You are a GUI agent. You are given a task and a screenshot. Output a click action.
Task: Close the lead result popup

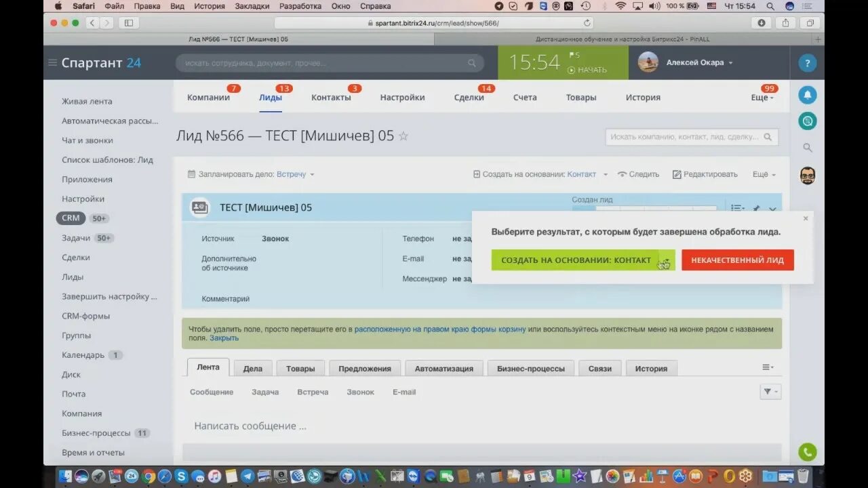(x=806, y=218)
